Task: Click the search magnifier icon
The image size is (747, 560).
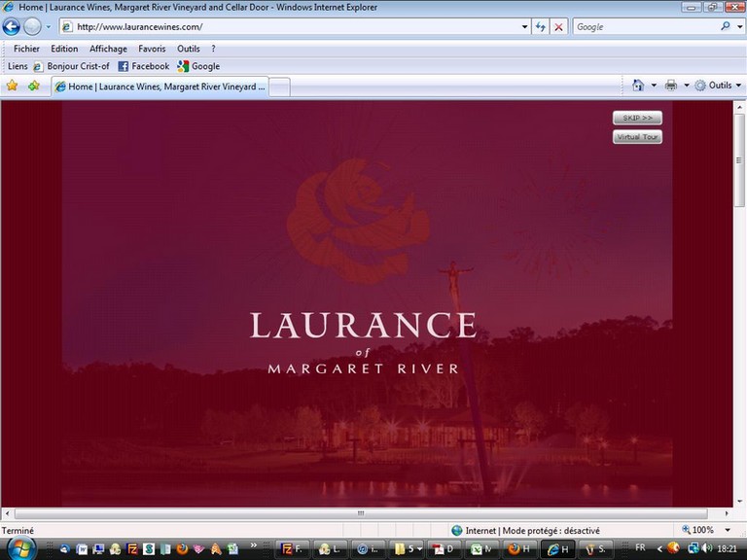Action: pyautogui.click(x=725, y=27)
